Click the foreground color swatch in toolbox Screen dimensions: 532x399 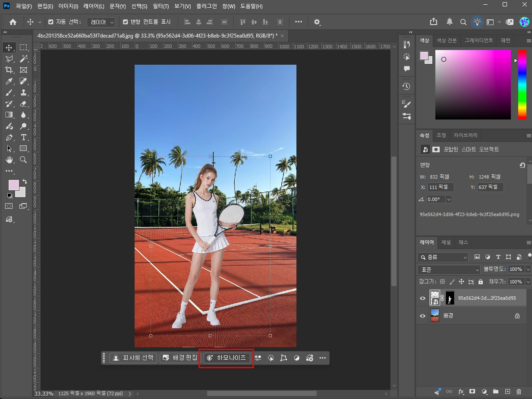coord(13,185)
